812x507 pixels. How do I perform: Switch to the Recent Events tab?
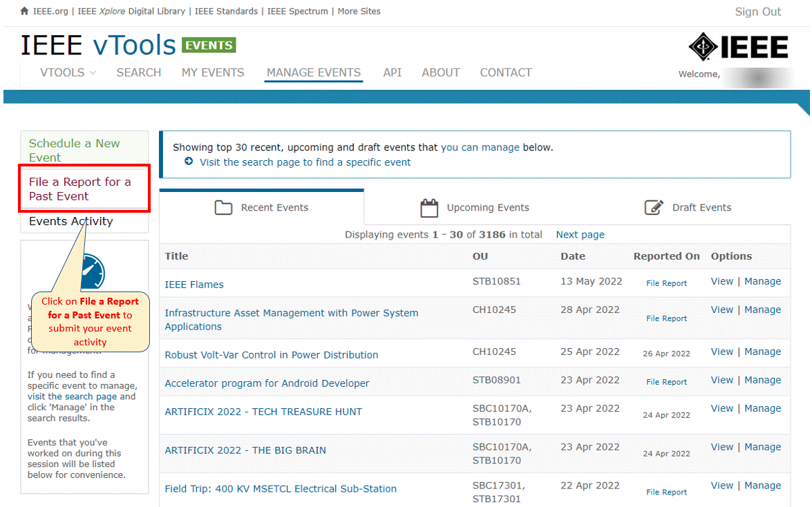click(261, 208)
